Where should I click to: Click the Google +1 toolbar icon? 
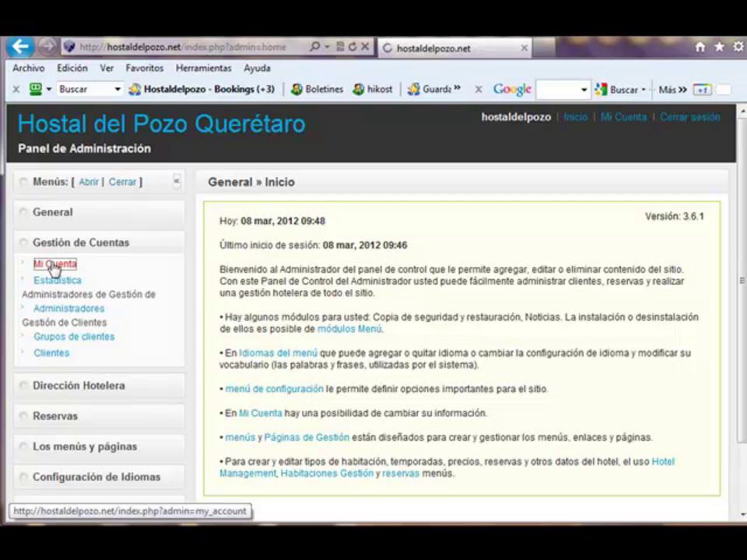(x=702, y=90)
